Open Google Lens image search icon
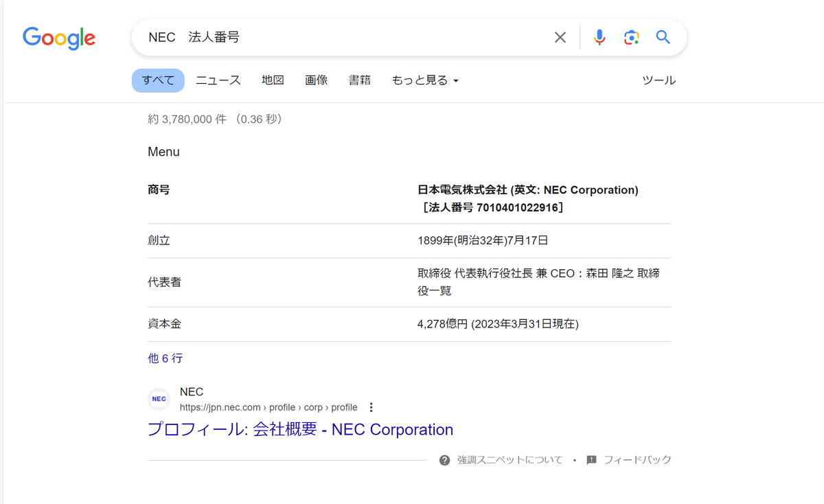Viewport: 824px width, 504px height. [x=632, y=37]
